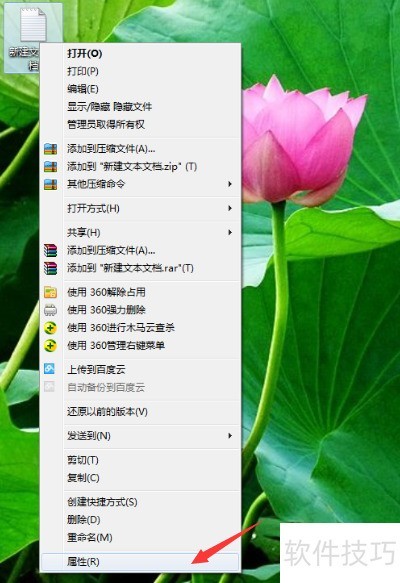Select the 新建文本文档 desktop file icon
This screenshot has height=583, width=400.
pyautogui.click(x=33, y=37)
